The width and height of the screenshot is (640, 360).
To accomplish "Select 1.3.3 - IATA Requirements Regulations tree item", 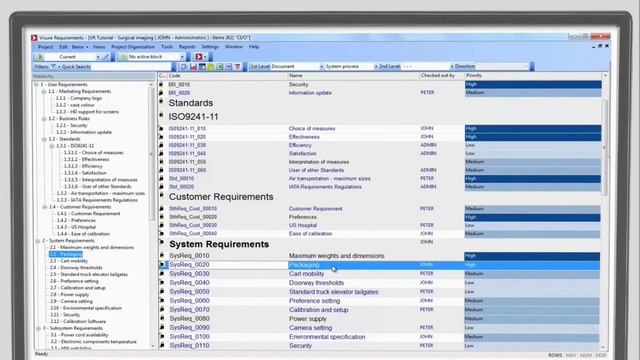I will pyautogui.click(x=97, y=200).
